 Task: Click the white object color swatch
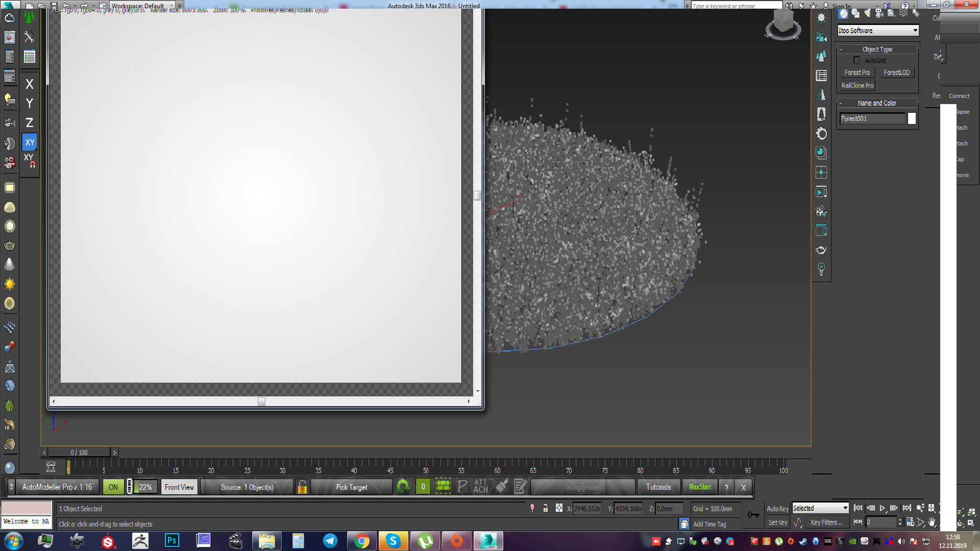tap(912, 119)
